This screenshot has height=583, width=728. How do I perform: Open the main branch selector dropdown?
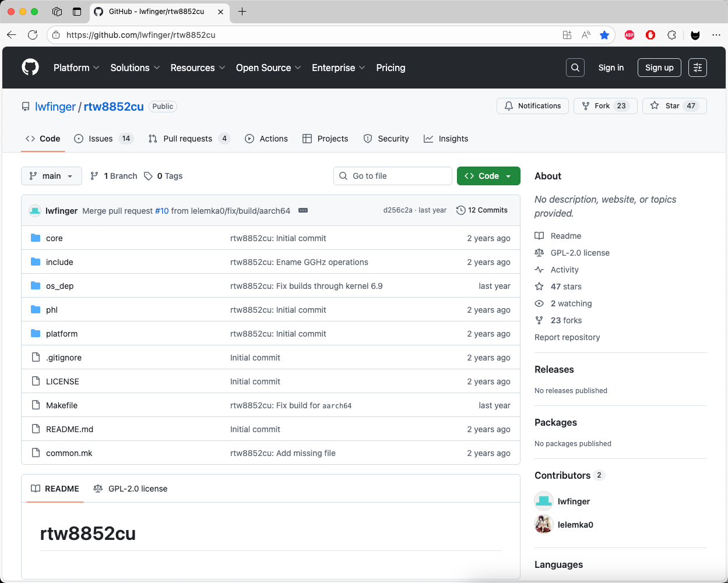tap(51, 176)
